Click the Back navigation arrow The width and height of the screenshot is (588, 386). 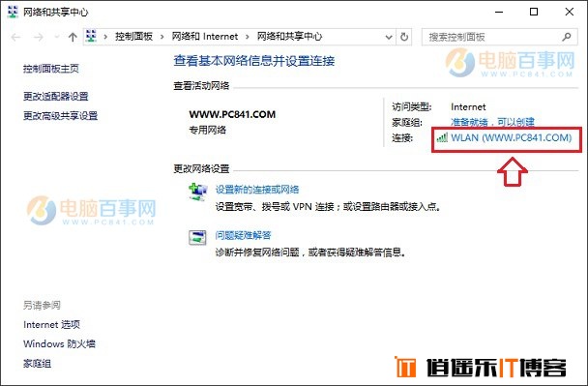[x=15, y=37]
